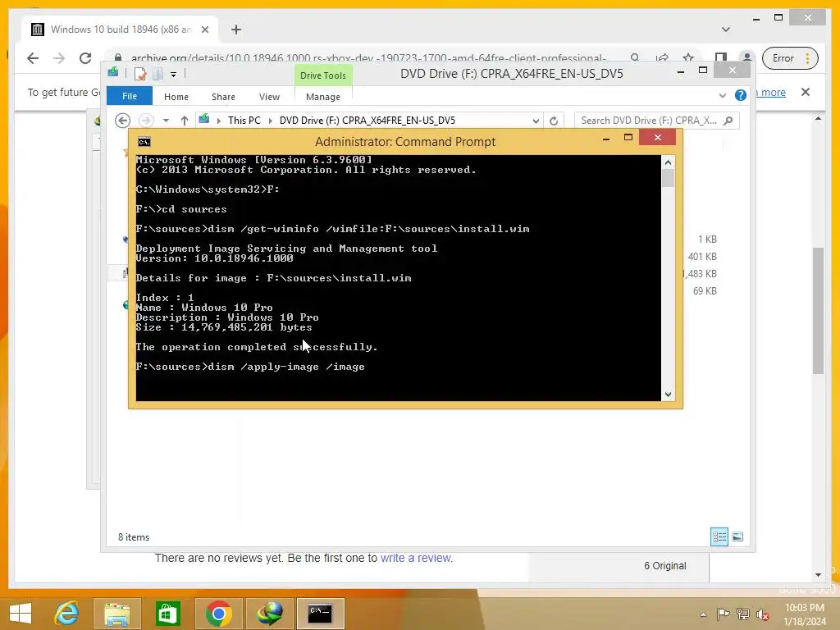Open the Windows Start button
Screen dimensions: 840x630
21,614
